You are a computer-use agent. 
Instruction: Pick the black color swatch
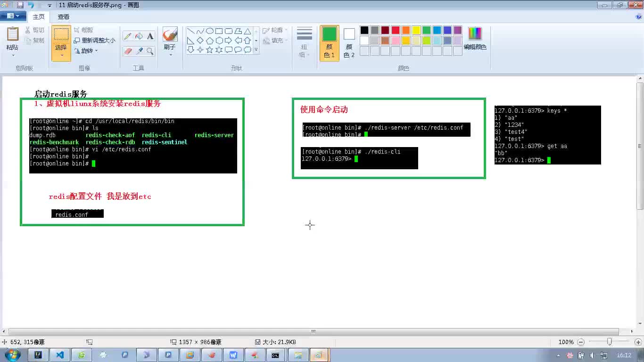point(364,30)
